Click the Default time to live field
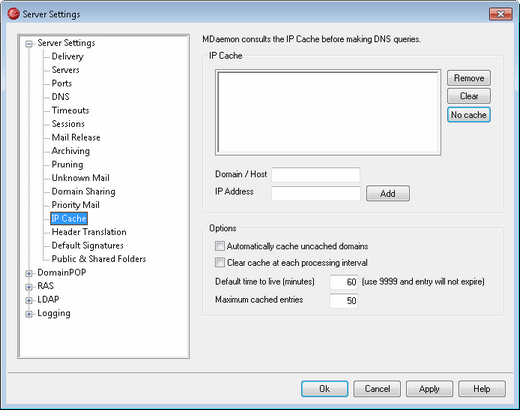Viewport: 520px width, 410px height. click(344, 282)
